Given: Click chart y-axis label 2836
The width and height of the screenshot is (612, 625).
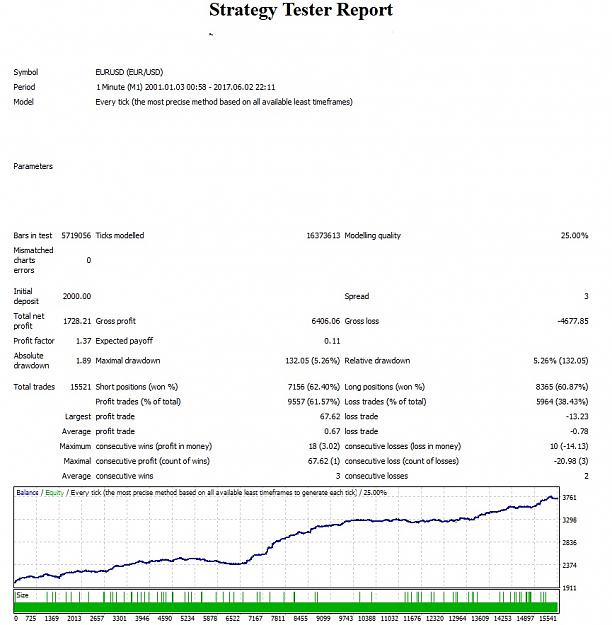Looking at the screenshot, I should pyautogui.click(x=569, y=542).
